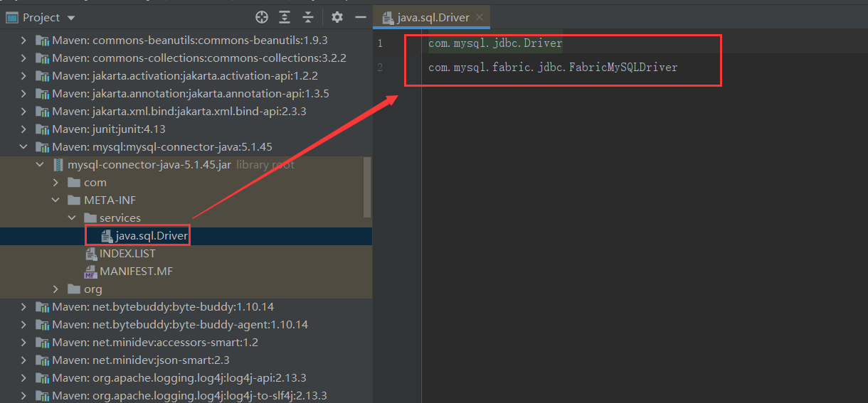Click line number 2 in gutter
This screenshot has width=868, height=403.
click(x=380, y=68)
